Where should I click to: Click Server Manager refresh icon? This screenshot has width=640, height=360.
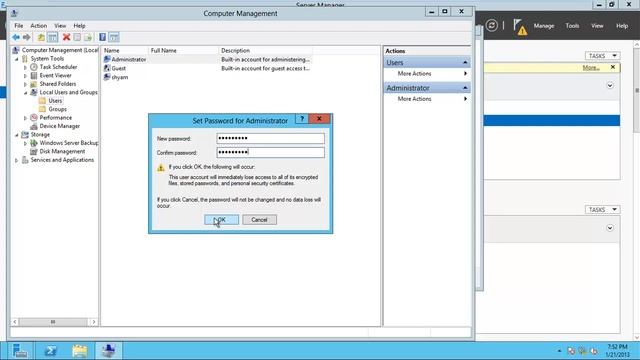(491, 26)
